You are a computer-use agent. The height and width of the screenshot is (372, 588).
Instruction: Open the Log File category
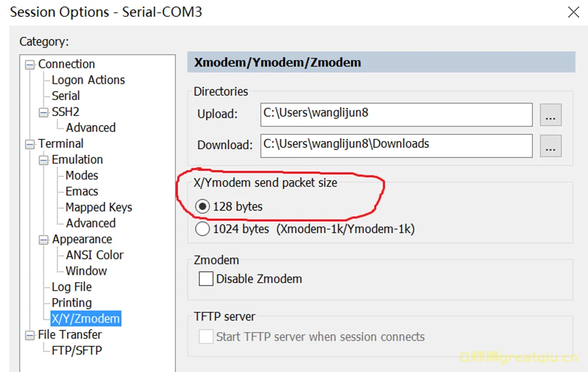tap(72, 287)
